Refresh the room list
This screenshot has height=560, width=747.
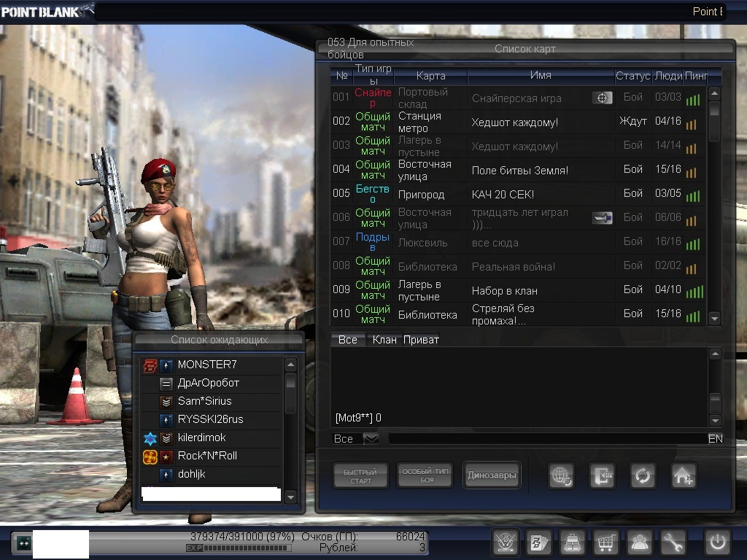[x=643, y=476]
